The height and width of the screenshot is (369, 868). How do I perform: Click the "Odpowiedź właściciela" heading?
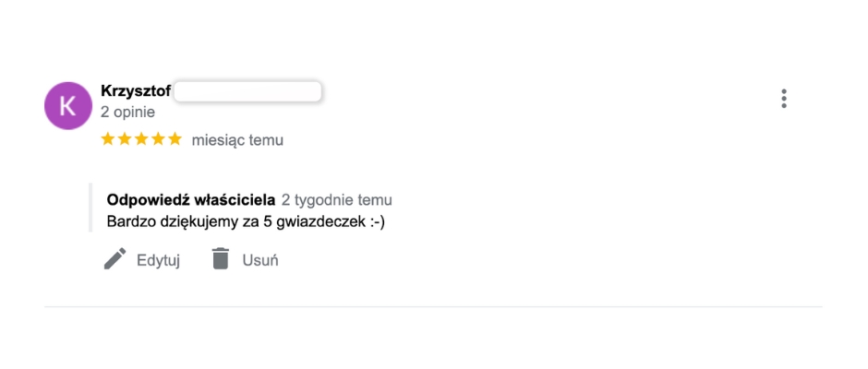click(x=191, y=199)
